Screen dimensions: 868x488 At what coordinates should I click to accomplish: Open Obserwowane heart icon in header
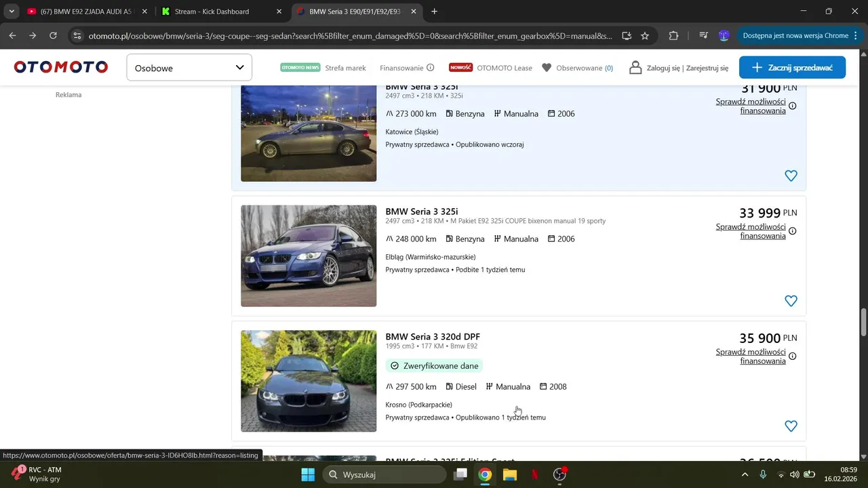(547, 68)
